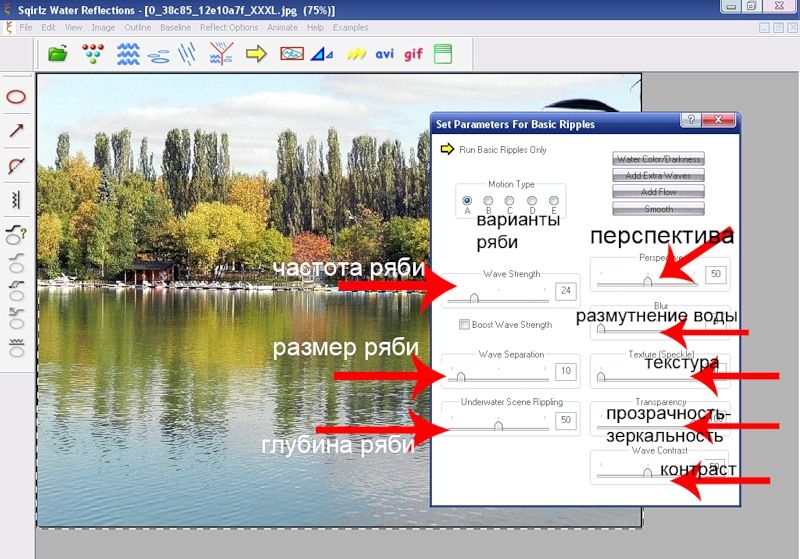Click the avi export icon
Screen dimensions: 800x559
pos(384,53)
